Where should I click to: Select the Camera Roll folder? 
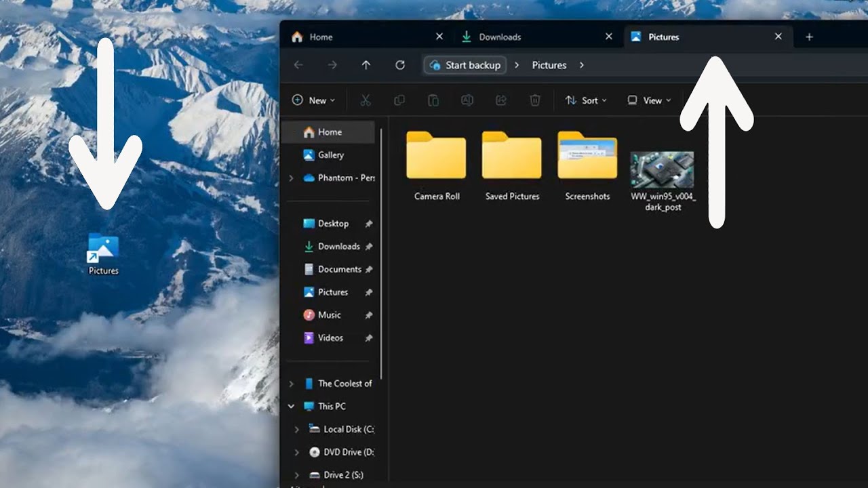coord(437,166)
